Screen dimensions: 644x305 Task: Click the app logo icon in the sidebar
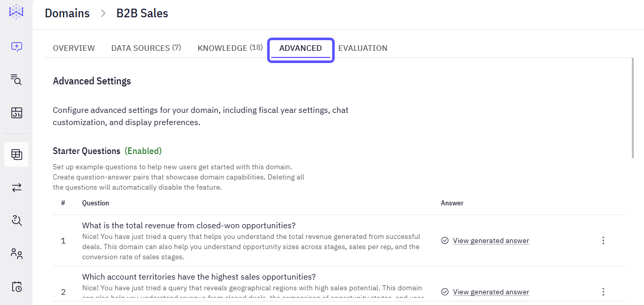tap(16, 12)
